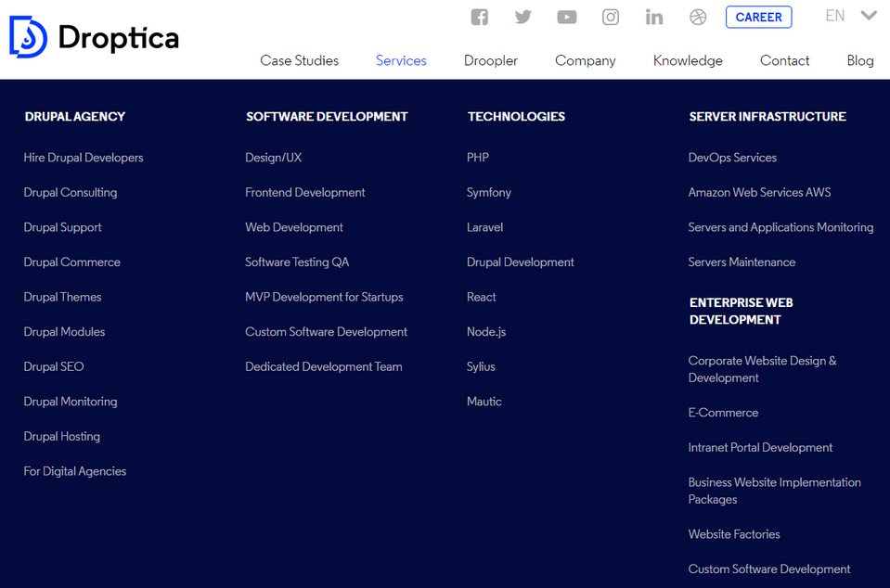Viewport: 890px width, 588px height.
Task: Open Amazon Web Services AWS link
Action: point(759,192)
